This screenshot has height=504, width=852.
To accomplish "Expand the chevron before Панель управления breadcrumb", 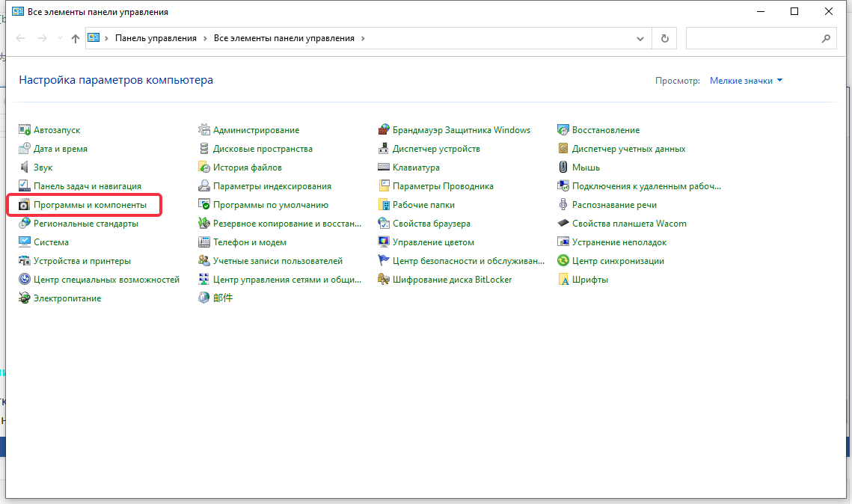I will [x=106, y=38].
